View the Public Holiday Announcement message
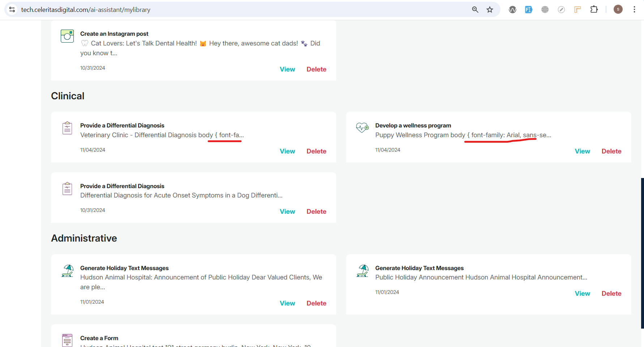 click(x=583, y=294)
